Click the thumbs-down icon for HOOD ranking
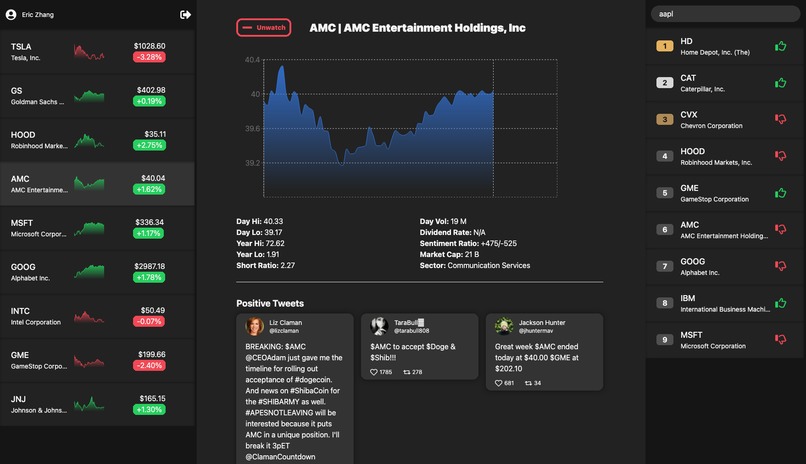 point(780,156)
